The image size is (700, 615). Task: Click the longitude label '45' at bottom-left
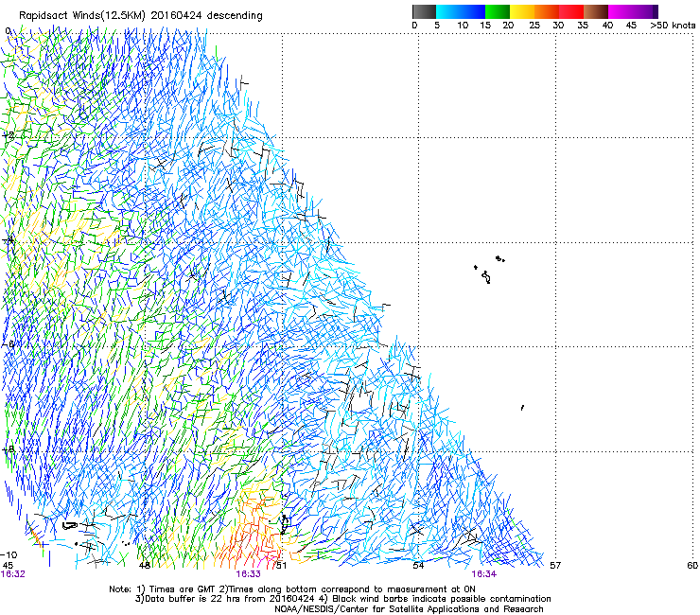click(8, 566)
